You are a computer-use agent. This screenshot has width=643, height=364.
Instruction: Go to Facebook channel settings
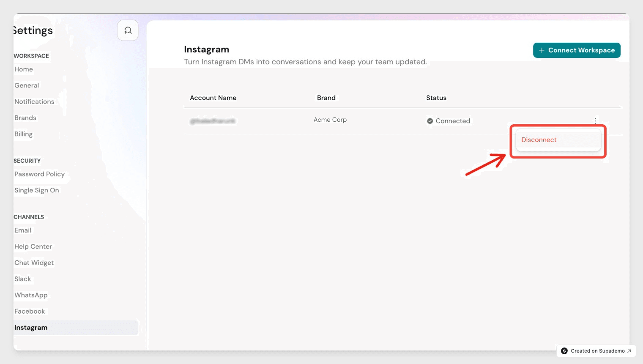(30, 311)
